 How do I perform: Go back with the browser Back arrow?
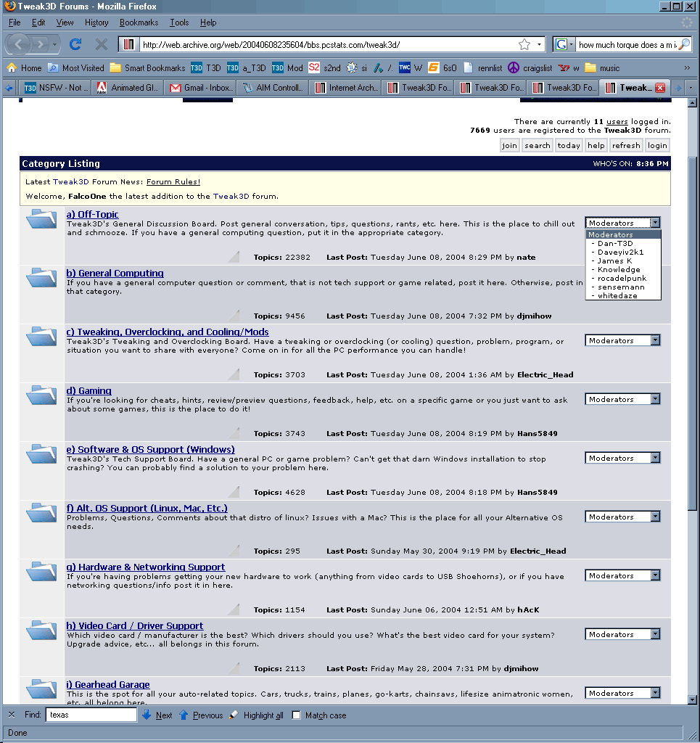(19, 44)
